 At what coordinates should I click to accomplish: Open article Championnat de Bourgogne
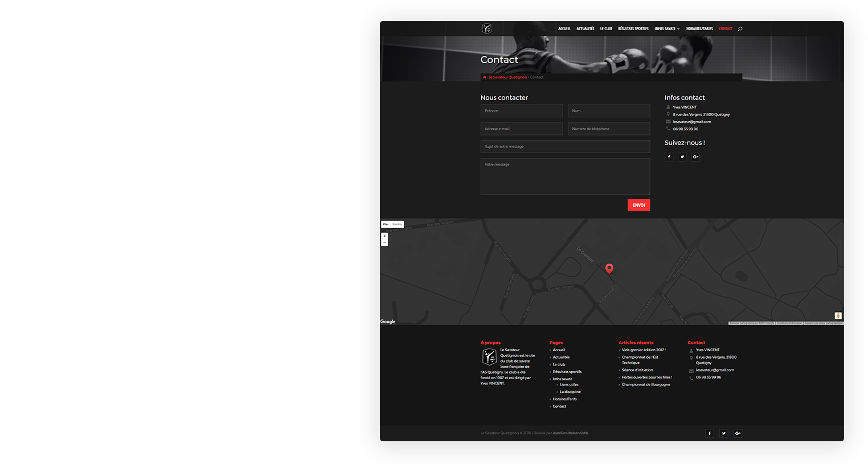(x=646, y=385)
